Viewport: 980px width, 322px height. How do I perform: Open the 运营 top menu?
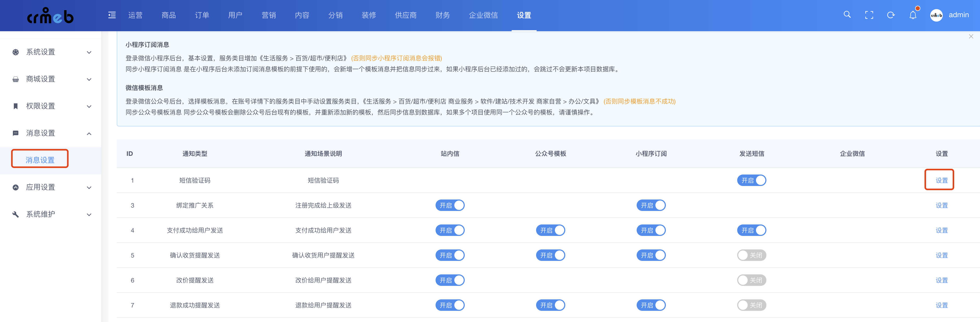[x=135, y=15]
